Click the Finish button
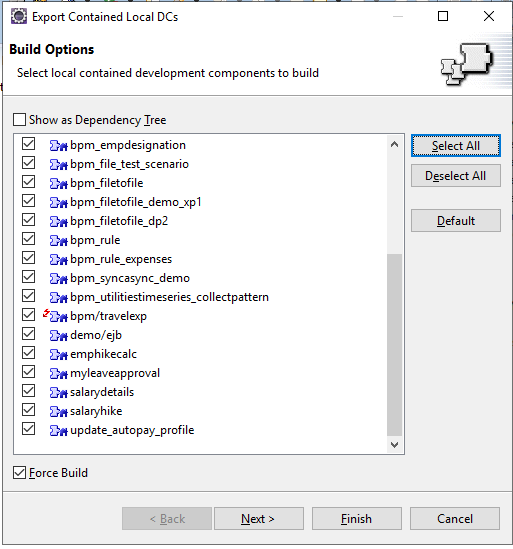 [x=356, y=519]
